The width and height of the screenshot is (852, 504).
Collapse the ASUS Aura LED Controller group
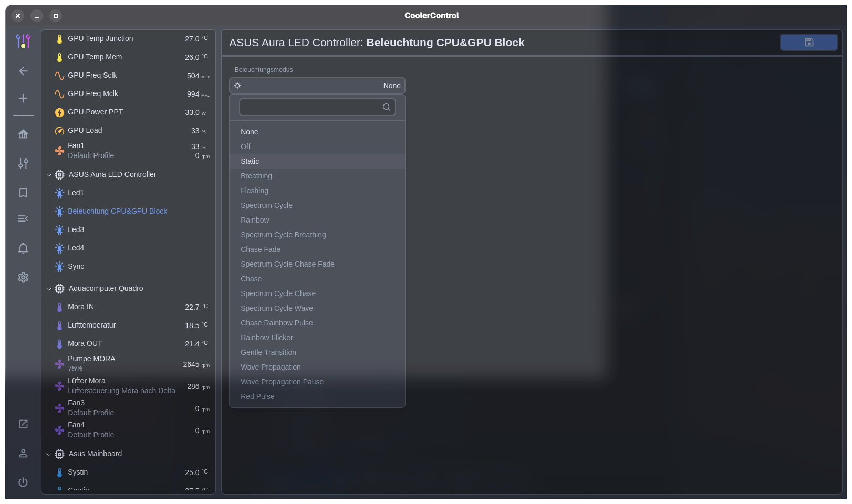tap(49, 175)
